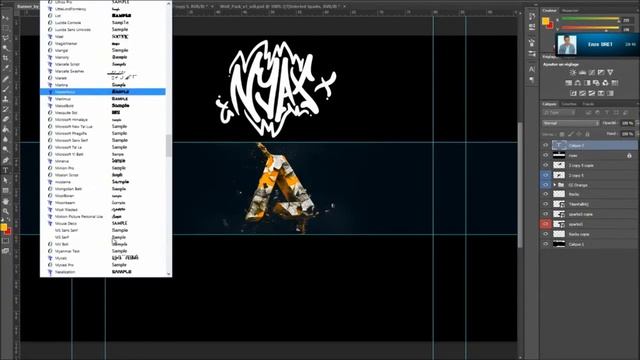Add a Brightness/Contrast adjustment
The image size is (640, 360).
(573, 72)
